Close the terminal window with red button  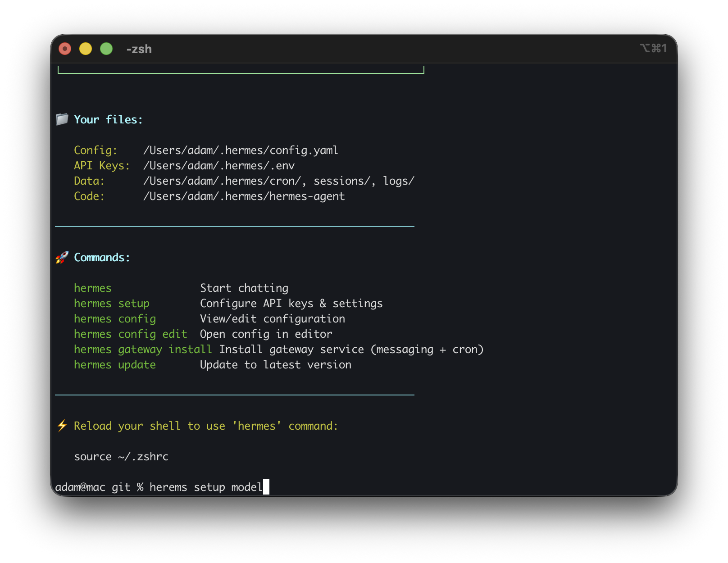[x=65, y=49]
